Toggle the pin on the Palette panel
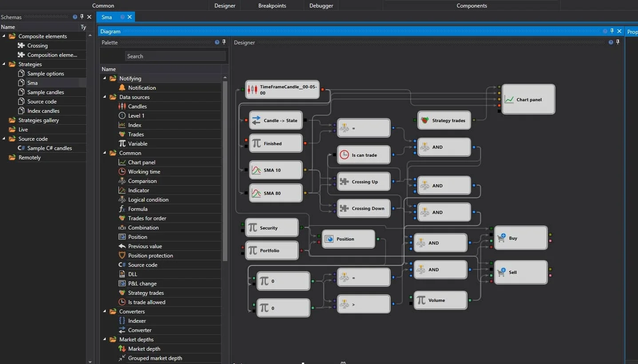Image resolution: width=638 pixels, height=364 pixels. [224, 43]
